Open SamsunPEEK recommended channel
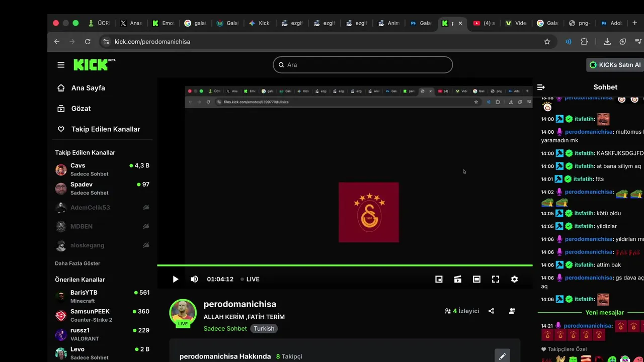The width and height of the screenshot is (644, 362). 102,316
